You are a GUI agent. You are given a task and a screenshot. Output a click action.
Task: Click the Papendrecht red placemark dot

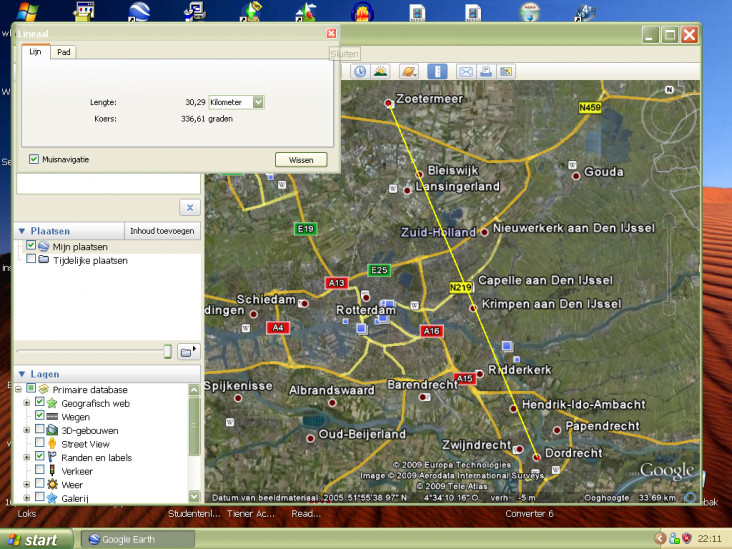tap(557, 430)
